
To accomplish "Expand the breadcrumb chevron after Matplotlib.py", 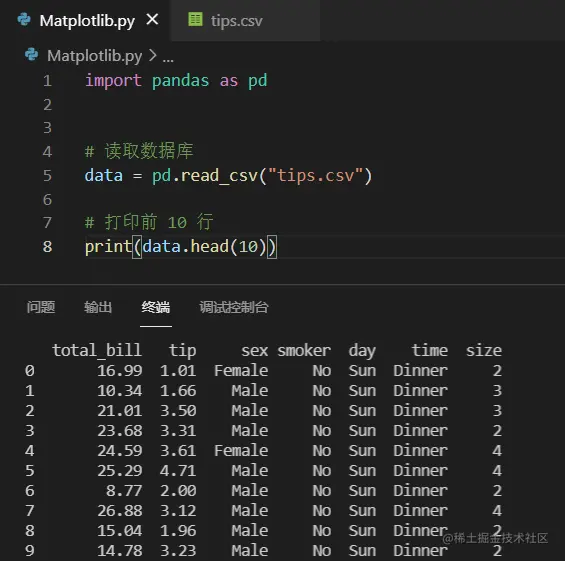I will pos(153,55).
